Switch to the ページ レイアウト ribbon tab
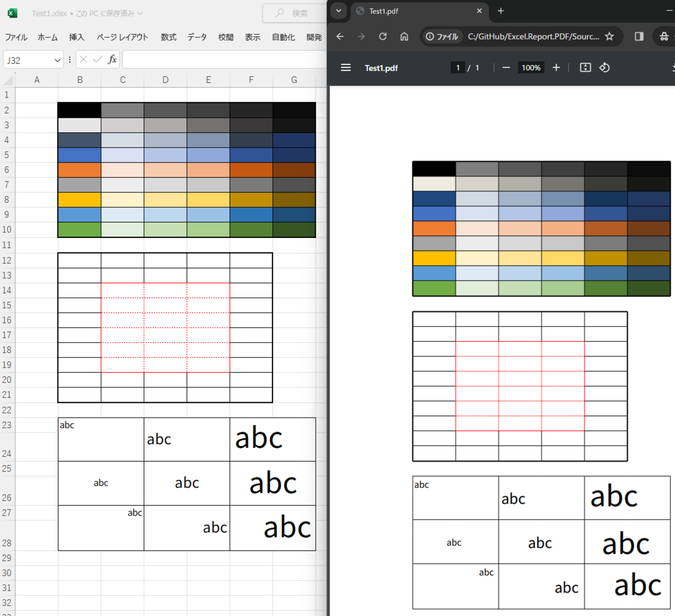 [123, 37]
